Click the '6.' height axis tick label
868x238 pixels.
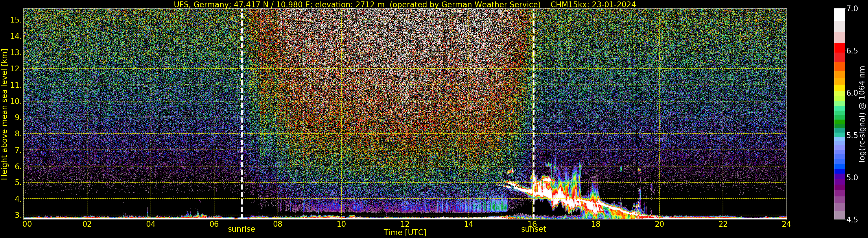pos(18,166)
